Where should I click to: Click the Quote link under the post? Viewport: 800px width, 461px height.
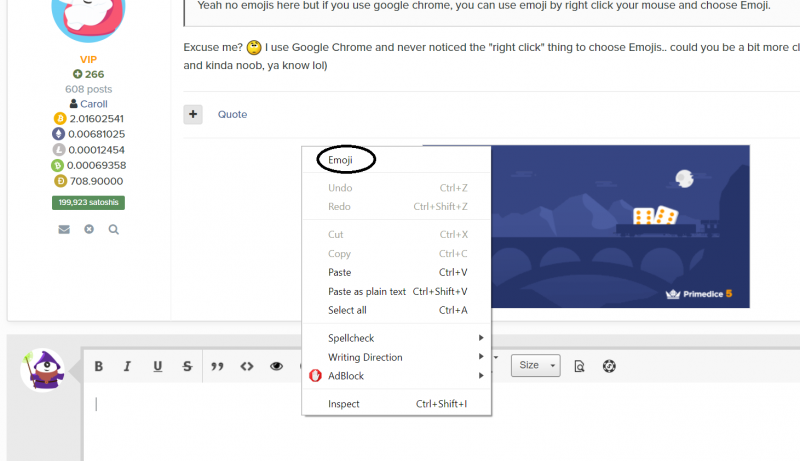tap(233, 114)
